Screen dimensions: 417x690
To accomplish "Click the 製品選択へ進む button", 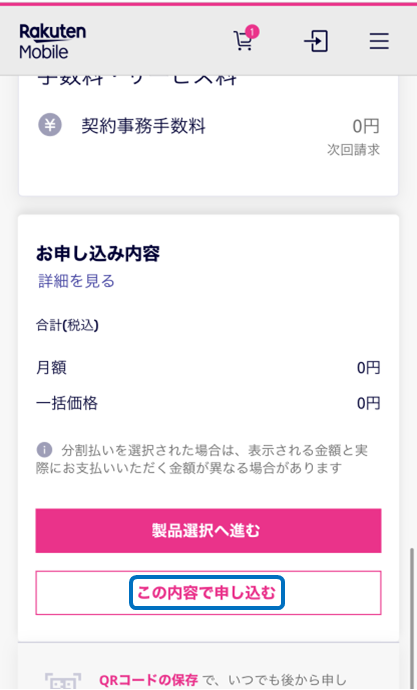I will (208, 531).
